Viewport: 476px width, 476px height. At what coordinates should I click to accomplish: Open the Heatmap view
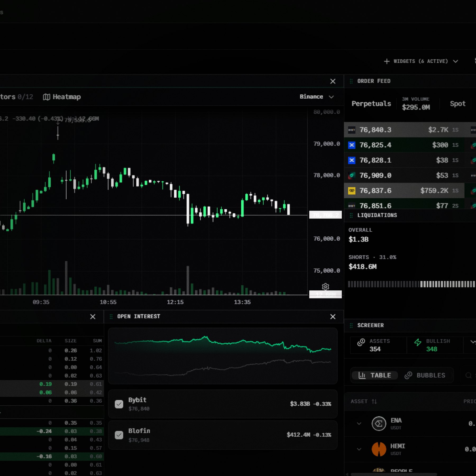62,97
